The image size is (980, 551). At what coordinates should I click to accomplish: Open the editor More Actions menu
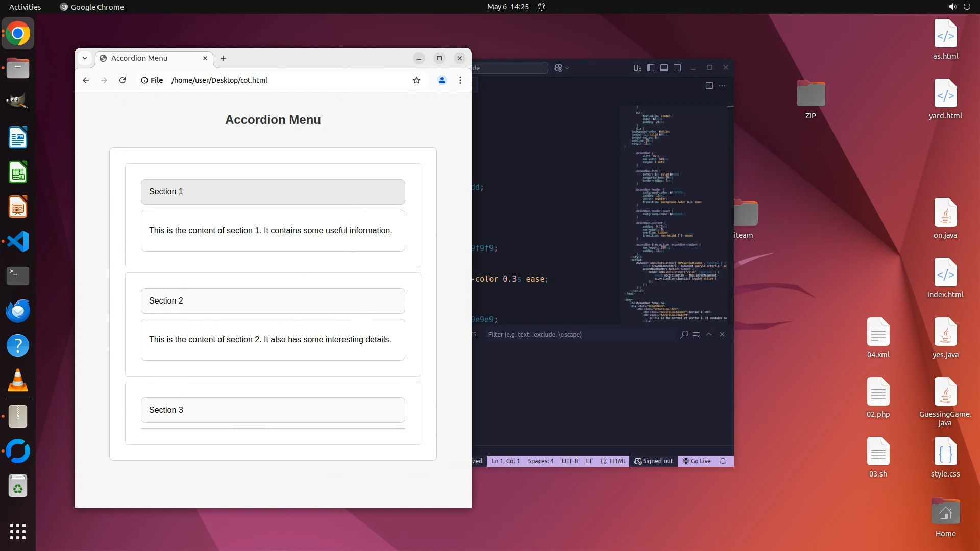coord(722,86)
